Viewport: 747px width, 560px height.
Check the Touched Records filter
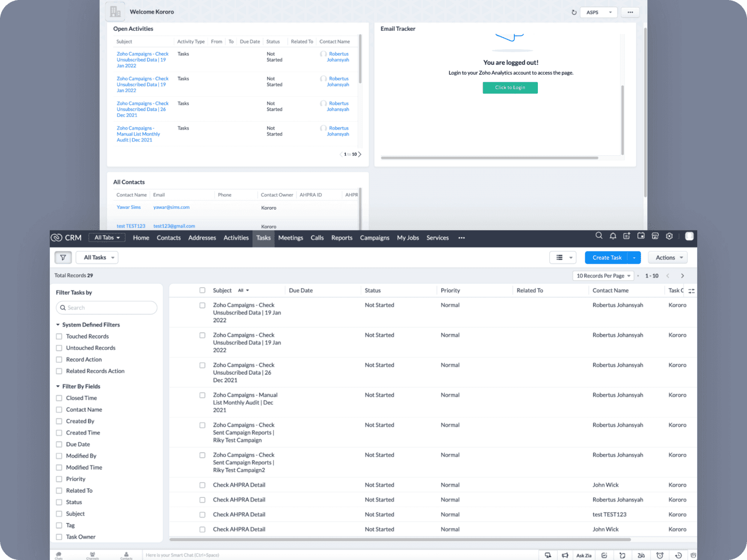click(x=59, y=336)
